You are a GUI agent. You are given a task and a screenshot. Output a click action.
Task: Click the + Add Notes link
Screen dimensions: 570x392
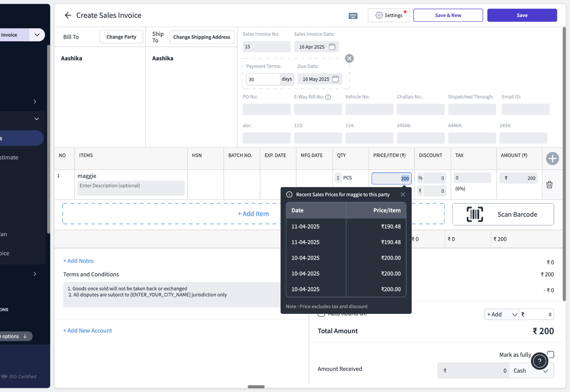coord(78,261)
